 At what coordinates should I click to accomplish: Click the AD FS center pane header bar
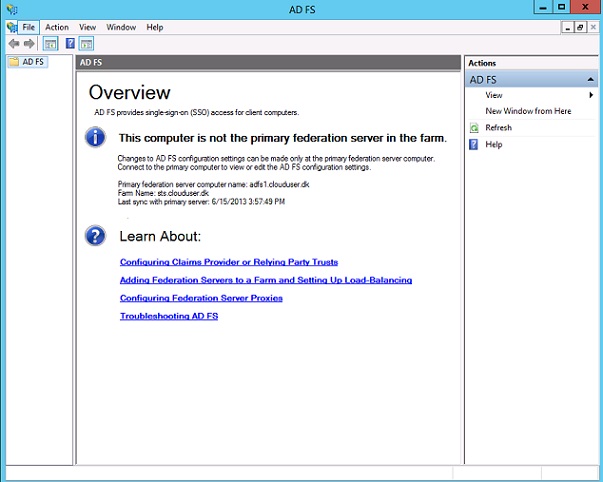point(268,62)
